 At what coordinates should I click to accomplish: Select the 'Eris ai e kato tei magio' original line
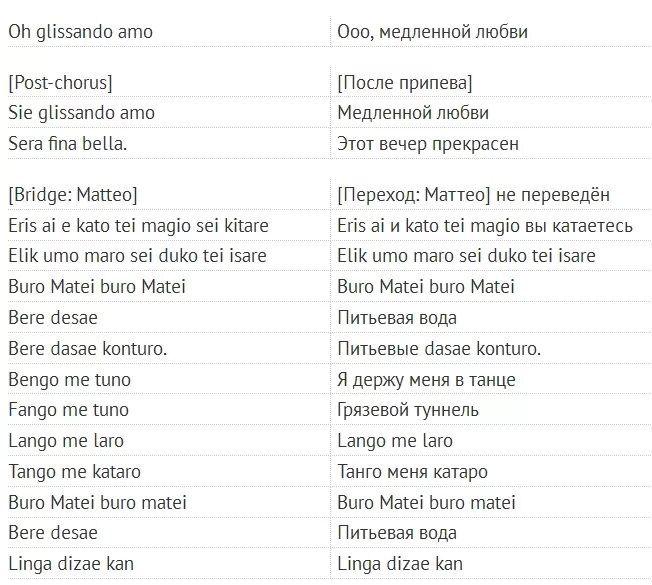pos(138,225)
